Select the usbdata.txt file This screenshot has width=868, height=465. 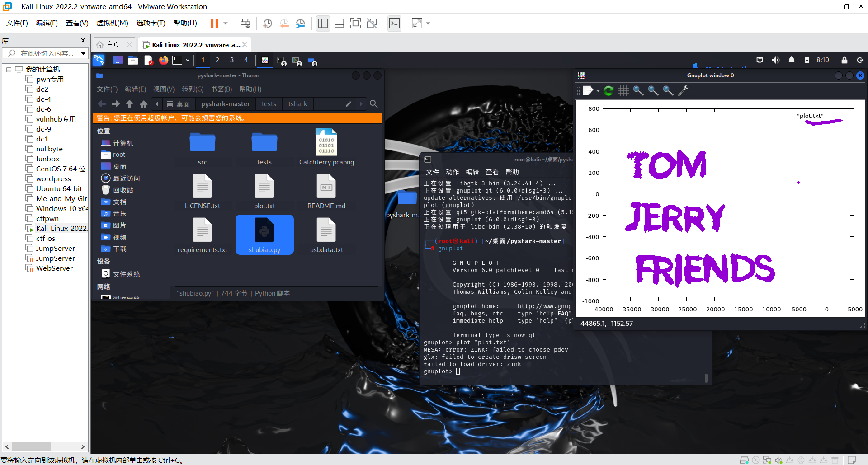point(326,235)
